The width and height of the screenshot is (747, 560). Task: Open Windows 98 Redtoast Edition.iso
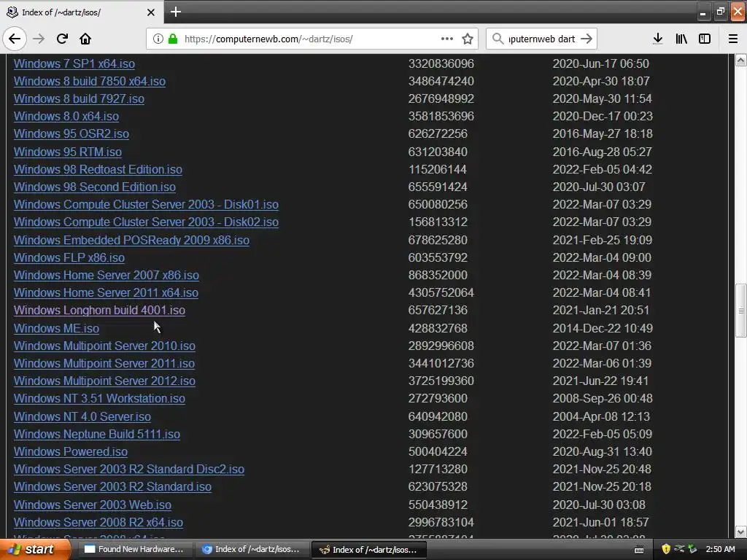(98, 169)
